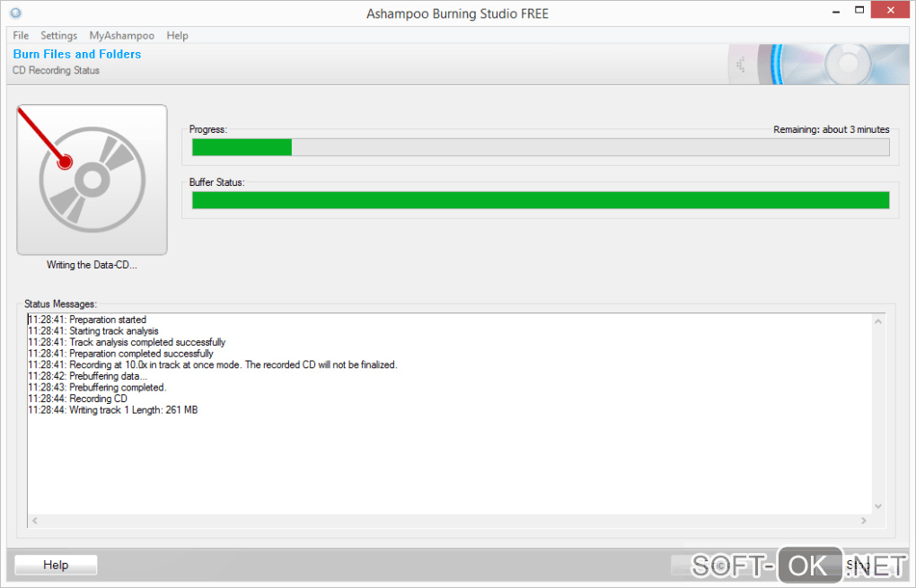Open the Settings menu

(x=58, y=36)
